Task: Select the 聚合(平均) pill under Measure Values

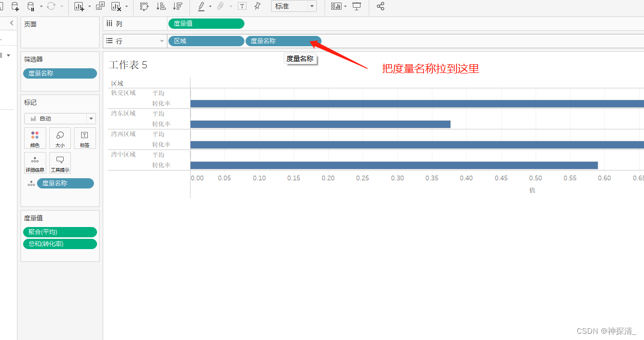Action: [x=60, y=232]
